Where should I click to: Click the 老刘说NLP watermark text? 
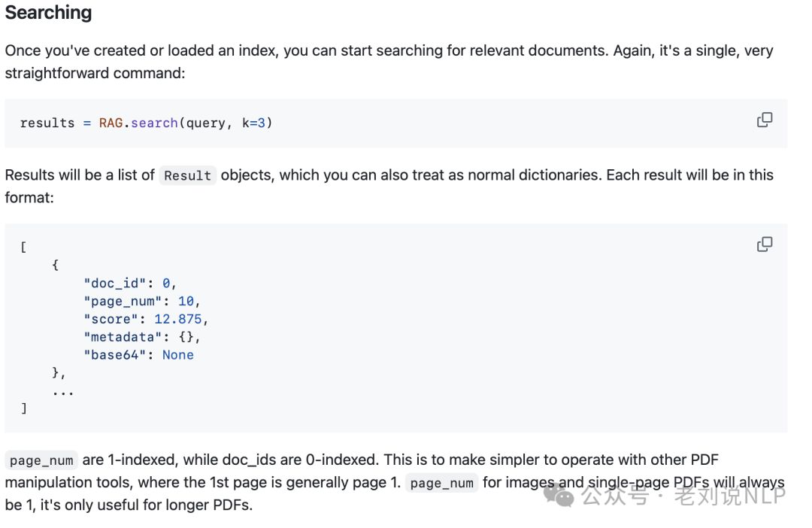pos(729,496)
